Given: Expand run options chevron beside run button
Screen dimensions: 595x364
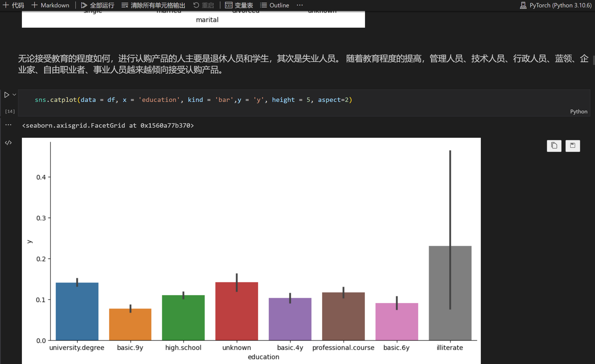Looking at the screenshot, I should 15,95.
